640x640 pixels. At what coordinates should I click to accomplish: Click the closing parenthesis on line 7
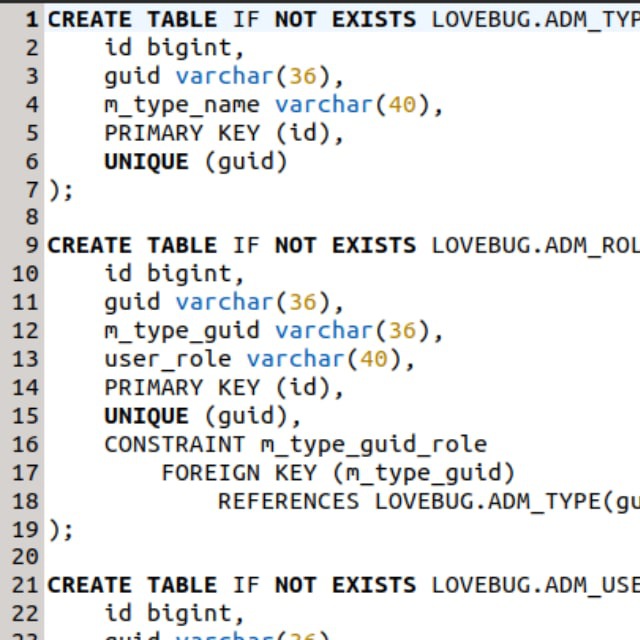pos(55,191)
